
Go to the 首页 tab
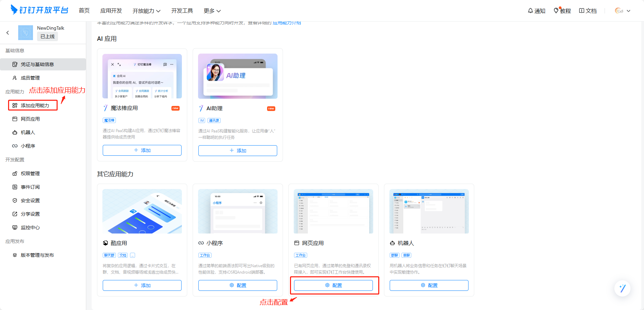(x=84, y=11)
